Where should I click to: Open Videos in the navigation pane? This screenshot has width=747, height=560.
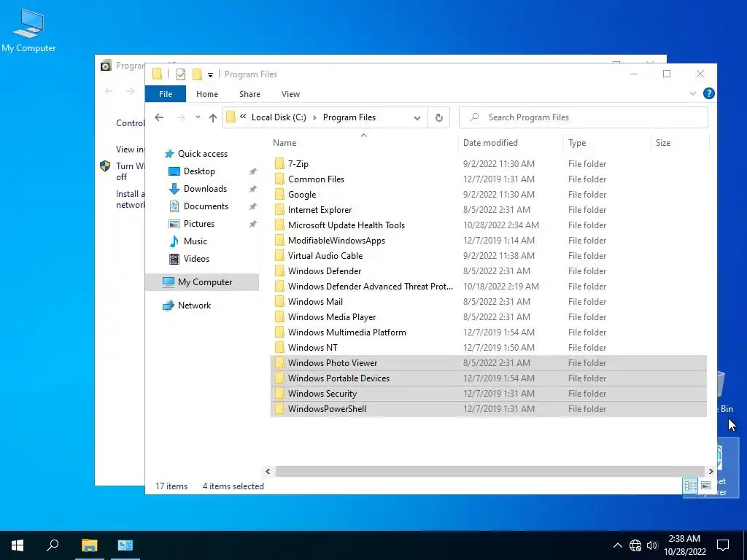(x=196, y=259)
